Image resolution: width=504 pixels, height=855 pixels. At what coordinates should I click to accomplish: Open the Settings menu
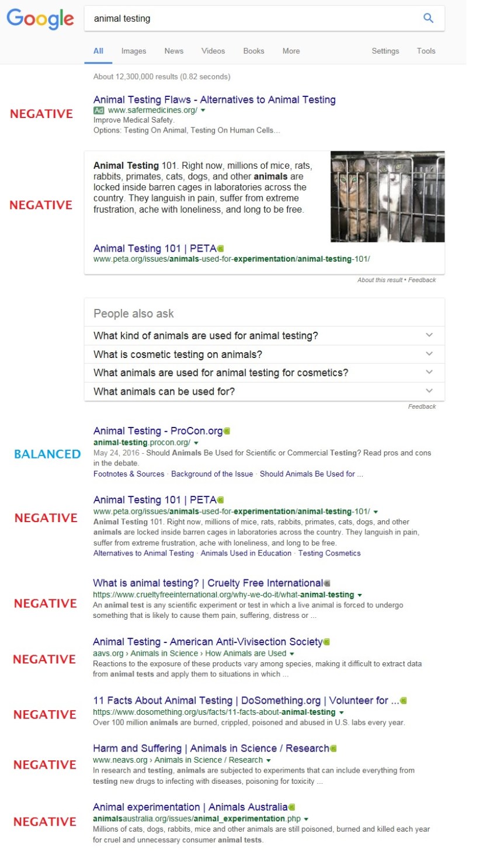pos(385,51)
